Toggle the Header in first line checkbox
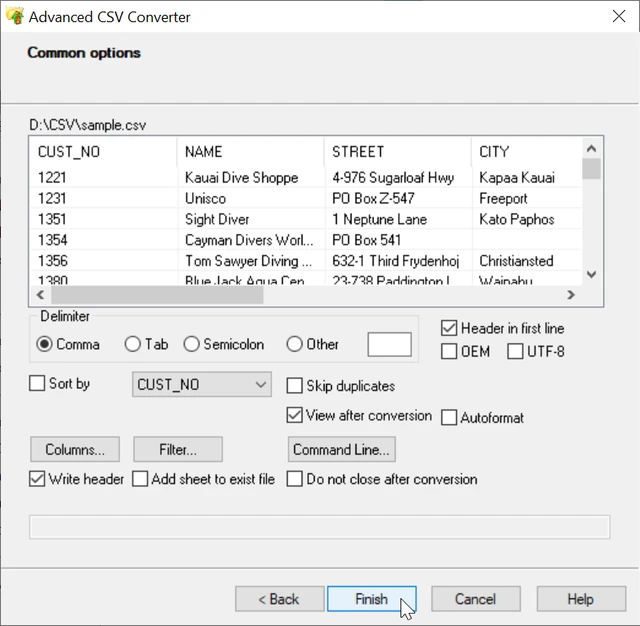This screenshot has height=626, width=640. point(449,328)
